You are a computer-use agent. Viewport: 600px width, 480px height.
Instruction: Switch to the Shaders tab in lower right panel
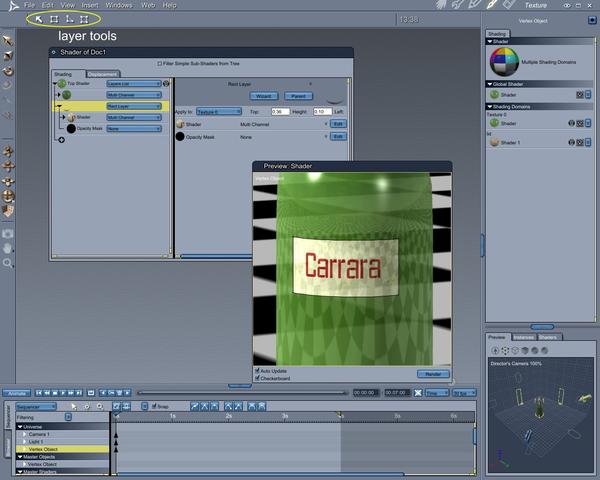pyautogui.click(x=548, y=337)
